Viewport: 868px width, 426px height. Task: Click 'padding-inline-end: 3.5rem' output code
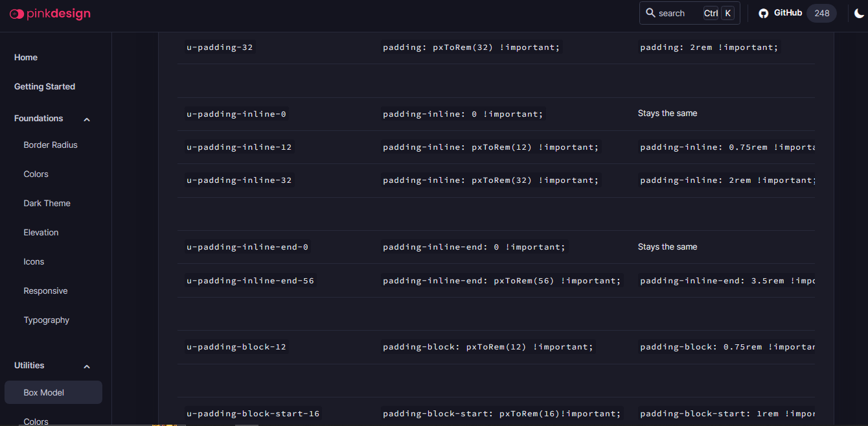[726, 281]
